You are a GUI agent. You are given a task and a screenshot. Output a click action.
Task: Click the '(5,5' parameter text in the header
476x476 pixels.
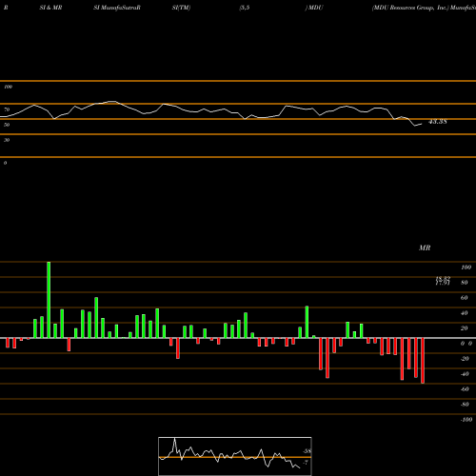coord(245,8)
